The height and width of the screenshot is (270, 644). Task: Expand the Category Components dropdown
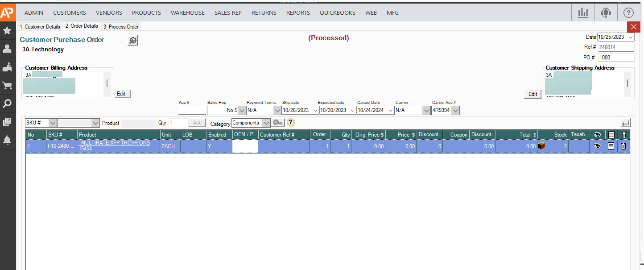point(266,123)
